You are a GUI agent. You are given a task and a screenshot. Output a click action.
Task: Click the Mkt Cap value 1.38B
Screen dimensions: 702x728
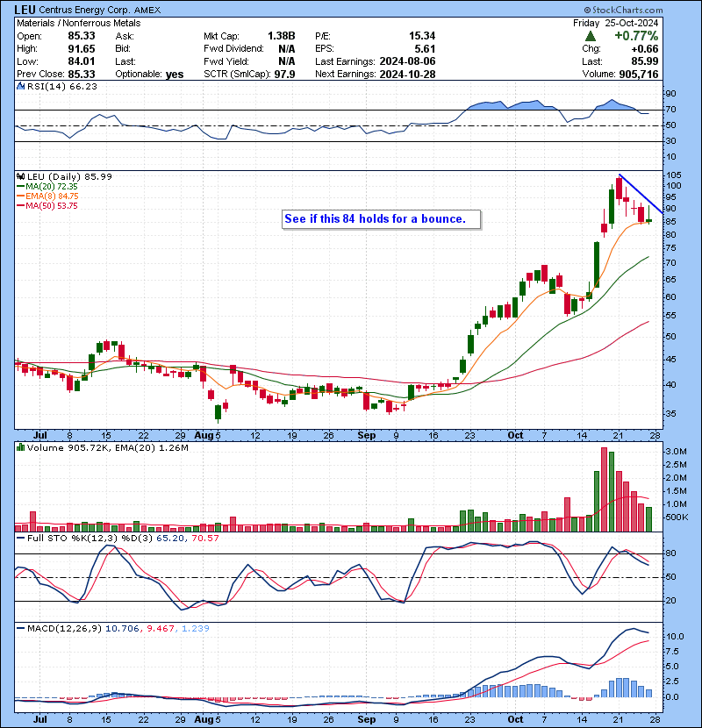click(281, 36)
